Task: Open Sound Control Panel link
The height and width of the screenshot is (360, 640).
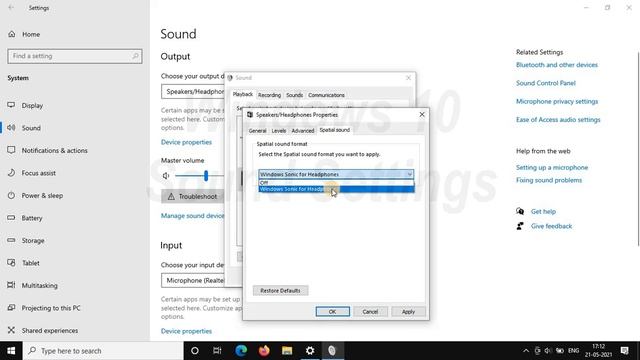Action: click(x=546, y=83)
